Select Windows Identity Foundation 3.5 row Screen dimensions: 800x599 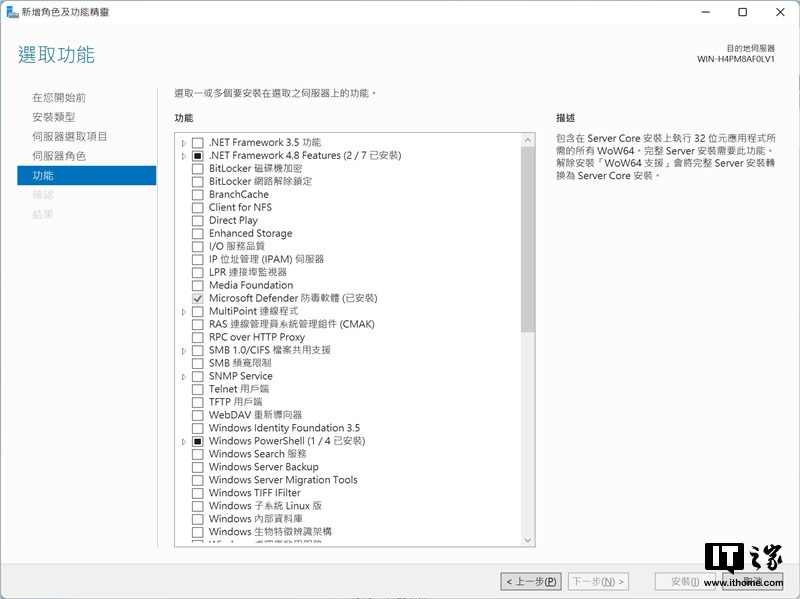[x=284, y=428]
